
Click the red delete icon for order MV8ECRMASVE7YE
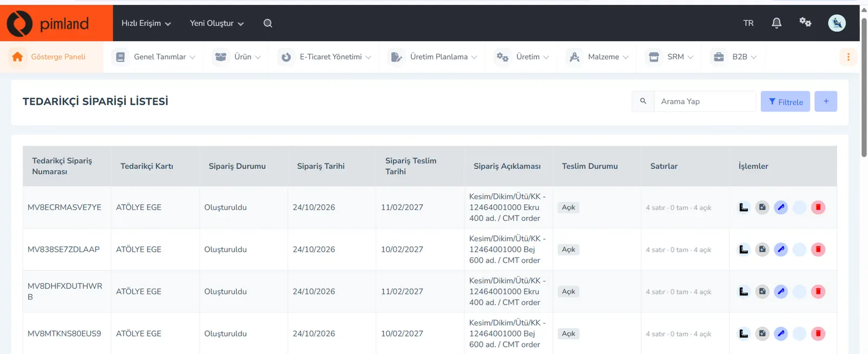(x=818, y=207)
